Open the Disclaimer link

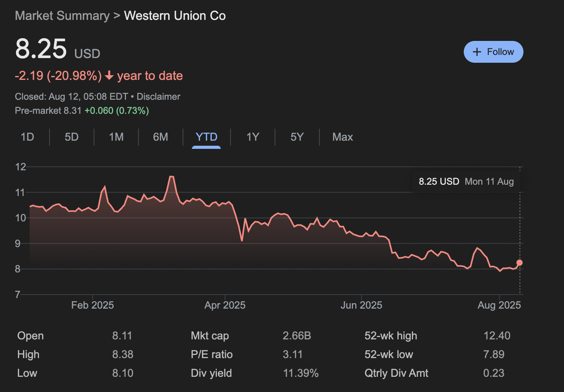click(158, 96)
